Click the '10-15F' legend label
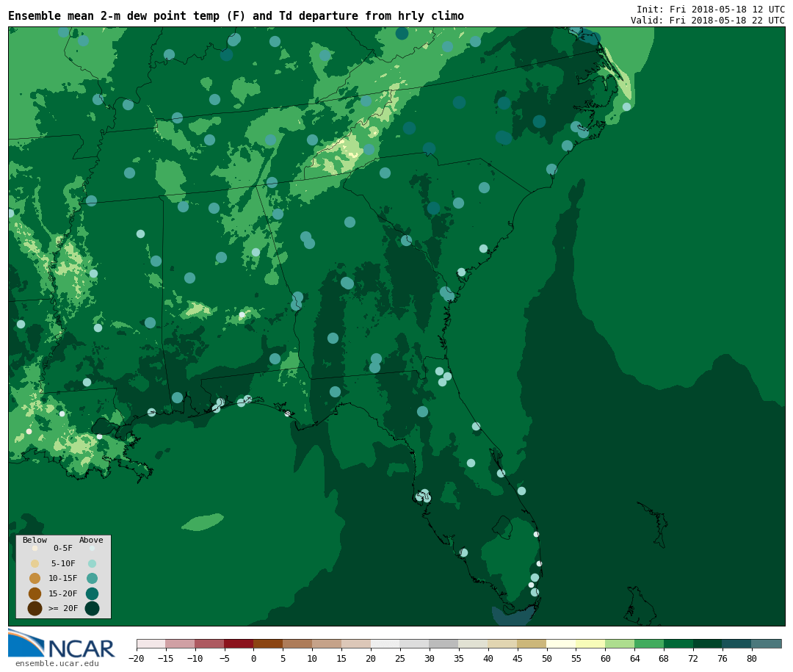Viewport: 793px width, 672px height. (63, 578)
